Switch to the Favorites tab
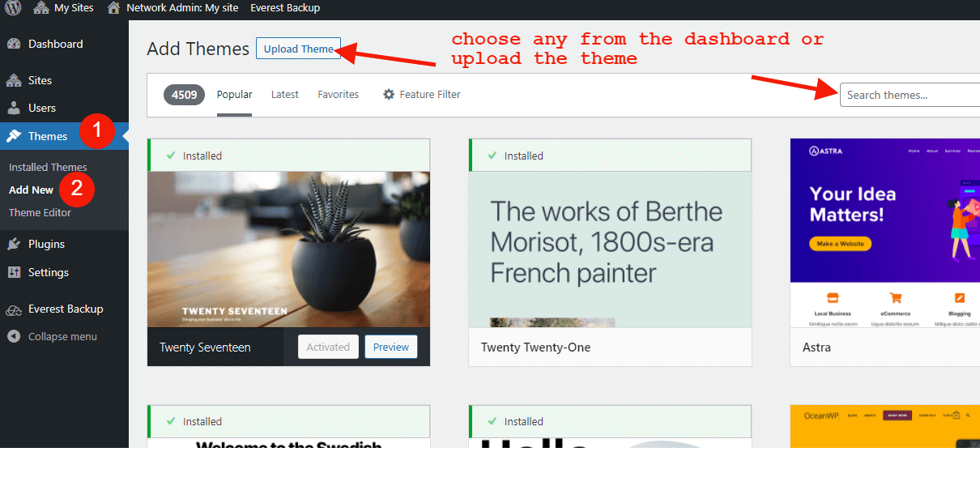980x486 pixels. point(338,95)
